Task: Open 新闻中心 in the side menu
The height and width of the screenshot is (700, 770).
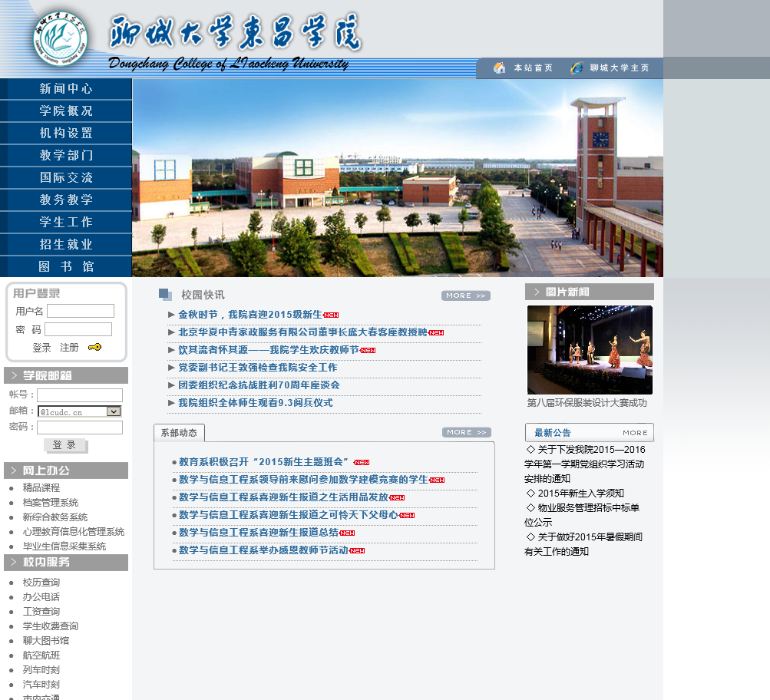Action: [66, 89]
